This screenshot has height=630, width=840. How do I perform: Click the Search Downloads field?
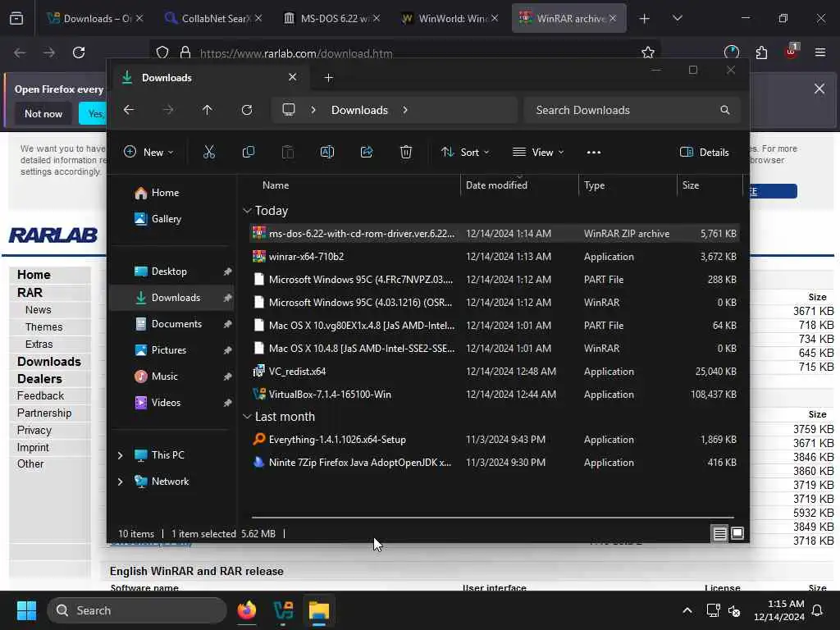pyautogui.click(x=632, y=110)
